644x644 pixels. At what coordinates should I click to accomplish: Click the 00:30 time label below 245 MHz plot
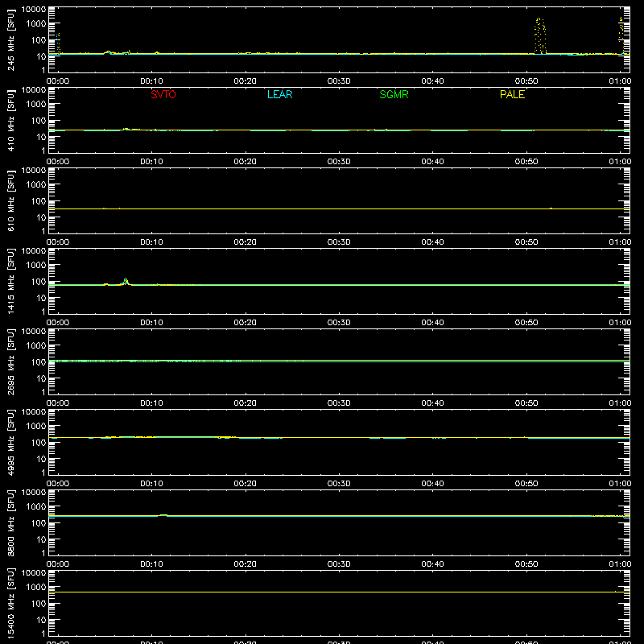point(339,81)
